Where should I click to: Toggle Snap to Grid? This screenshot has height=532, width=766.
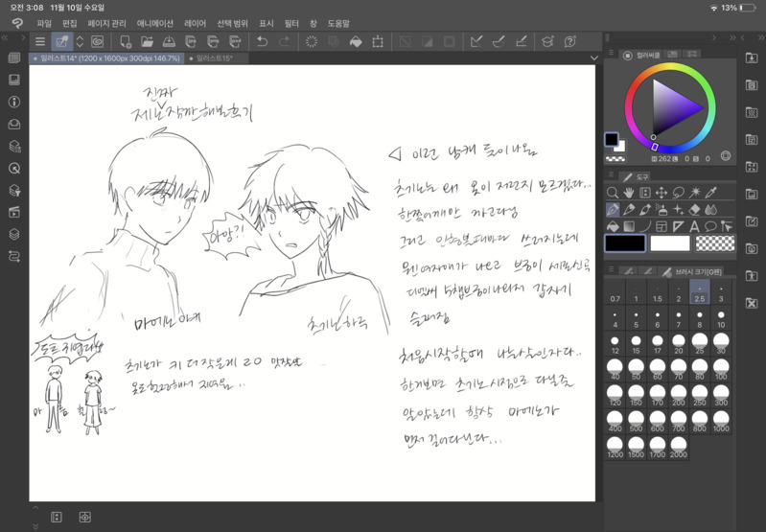(521, 42)
